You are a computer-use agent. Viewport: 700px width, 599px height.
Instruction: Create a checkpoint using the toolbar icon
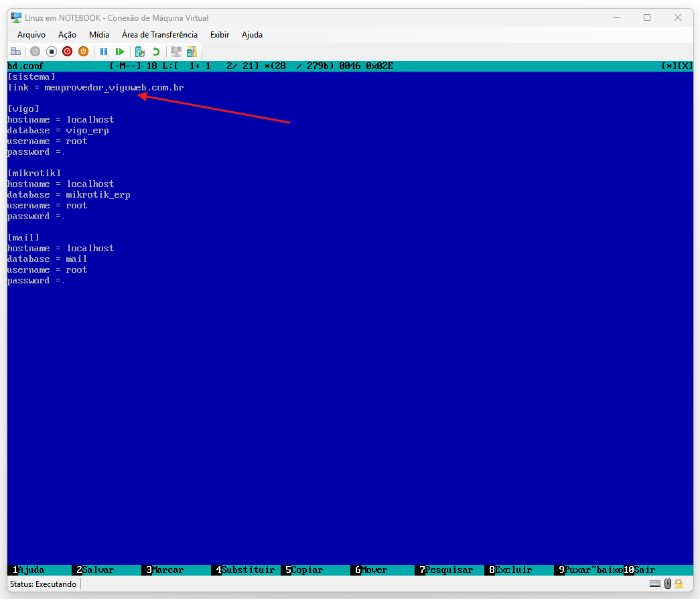click(x=140, y=52)
